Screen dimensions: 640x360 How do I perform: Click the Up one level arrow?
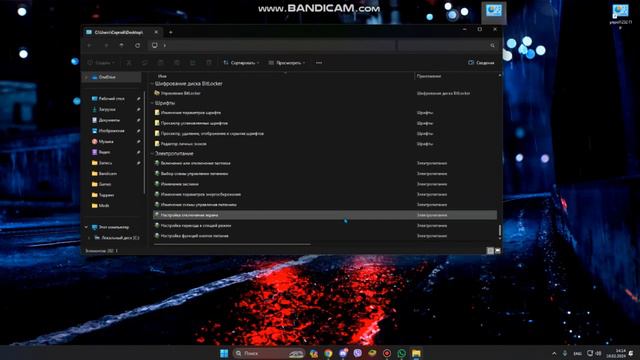click(122, 45)
